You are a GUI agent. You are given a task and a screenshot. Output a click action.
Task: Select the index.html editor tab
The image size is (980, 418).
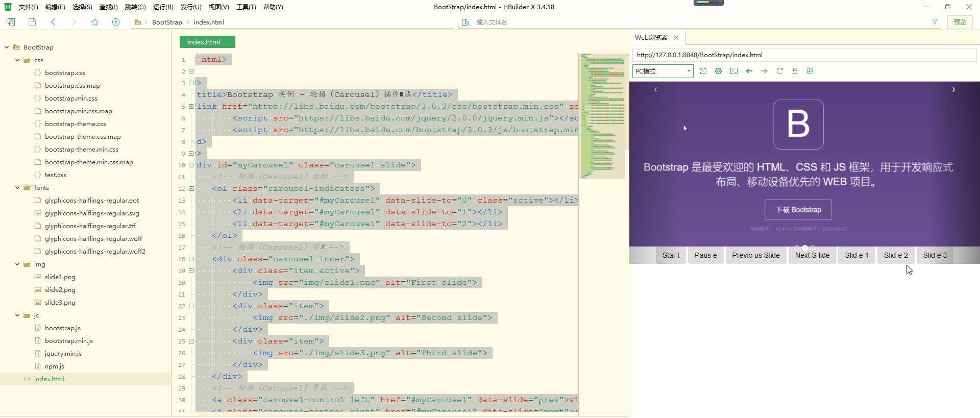pyautogui.click(x=207, y=42)
